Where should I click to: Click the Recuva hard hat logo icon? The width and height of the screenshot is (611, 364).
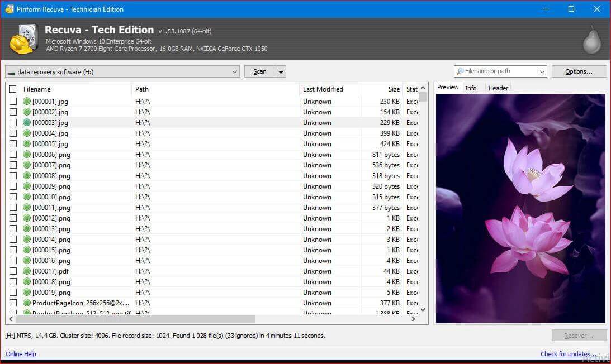tap(22, 39)
